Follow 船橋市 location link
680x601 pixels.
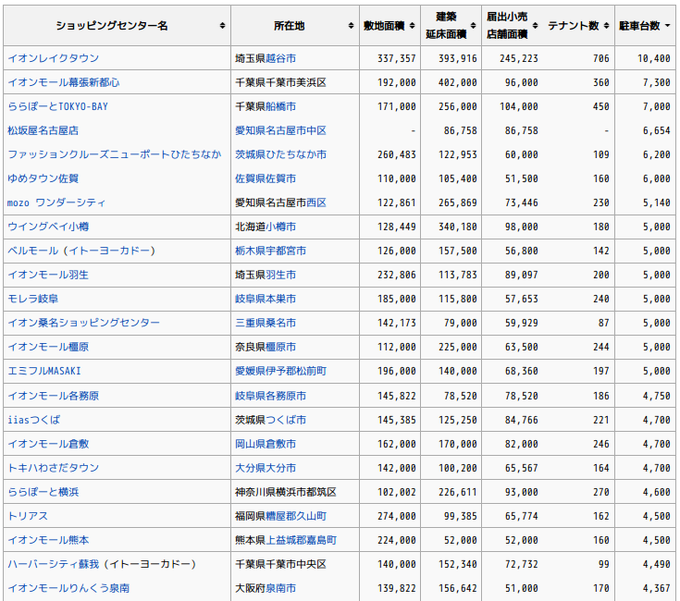pyautogui.click(x=281, y=106)
